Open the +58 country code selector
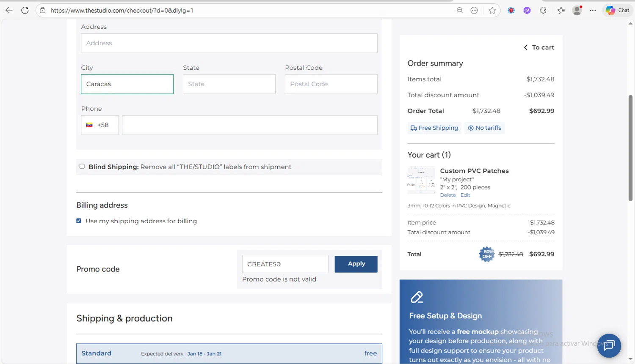 [100, 125]
